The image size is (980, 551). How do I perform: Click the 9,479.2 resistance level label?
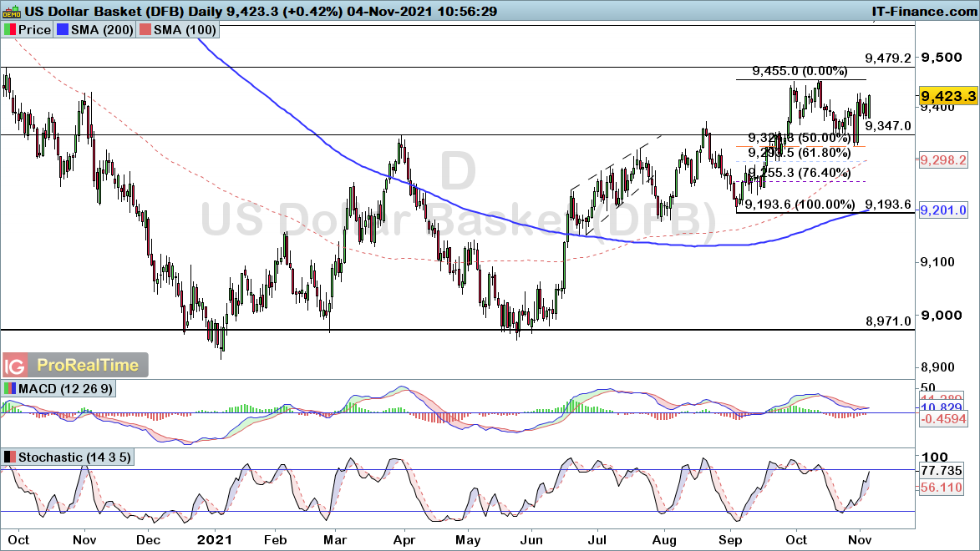pos(887,58)
